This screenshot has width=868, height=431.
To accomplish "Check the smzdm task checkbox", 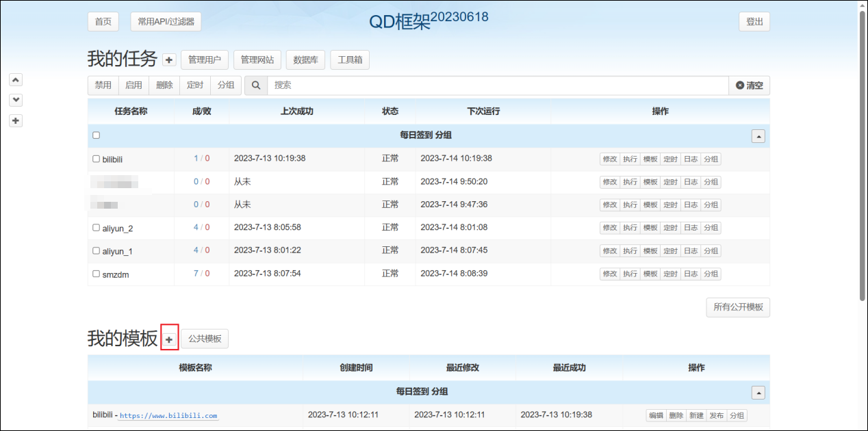I will click(x=96, y=274).
